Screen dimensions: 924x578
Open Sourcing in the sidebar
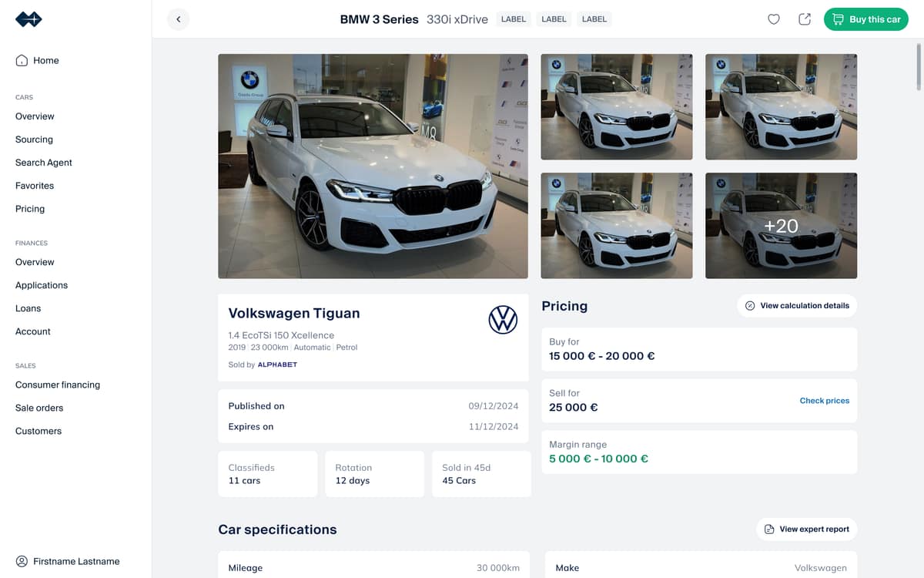click(34, 139)
